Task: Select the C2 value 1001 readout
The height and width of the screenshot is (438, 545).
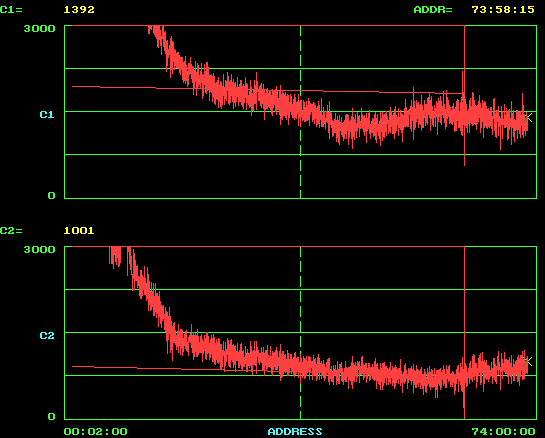Action: click(x=79, y=230)
